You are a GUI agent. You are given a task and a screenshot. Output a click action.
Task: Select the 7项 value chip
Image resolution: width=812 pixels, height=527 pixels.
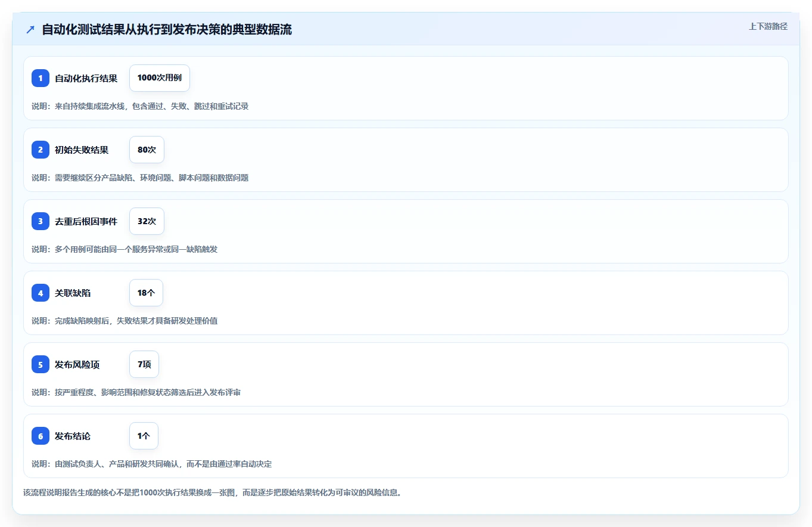click(x=144, y=364)
